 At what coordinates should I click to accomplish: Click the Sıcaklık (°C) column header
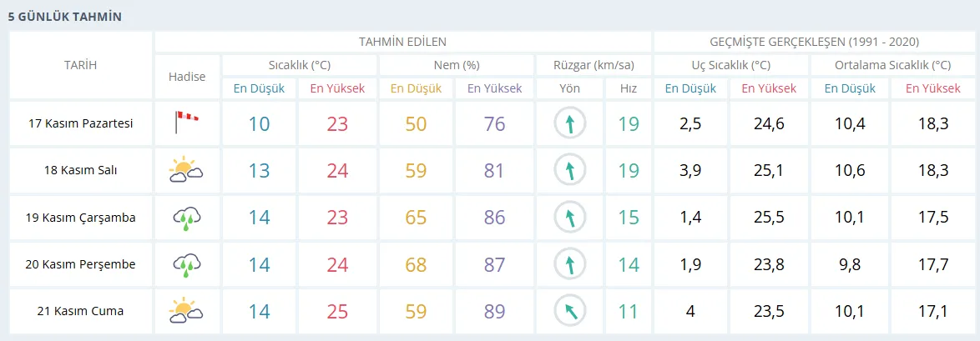[300, 65]
